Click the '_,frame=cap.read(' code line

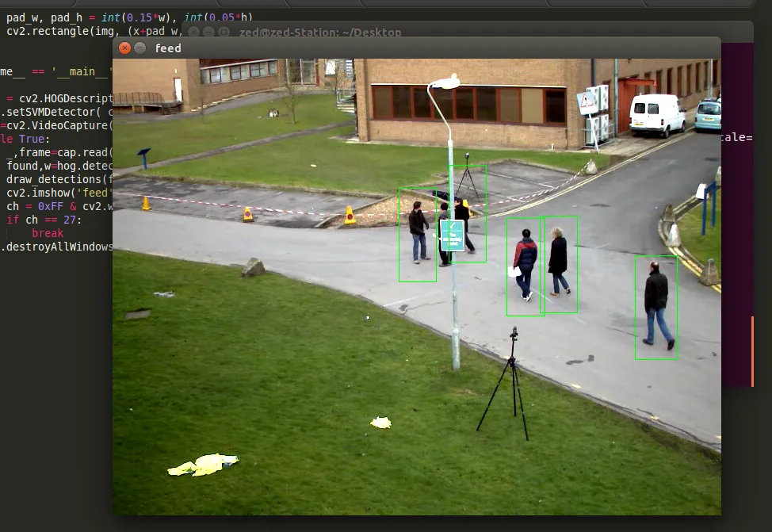point(60,152)
